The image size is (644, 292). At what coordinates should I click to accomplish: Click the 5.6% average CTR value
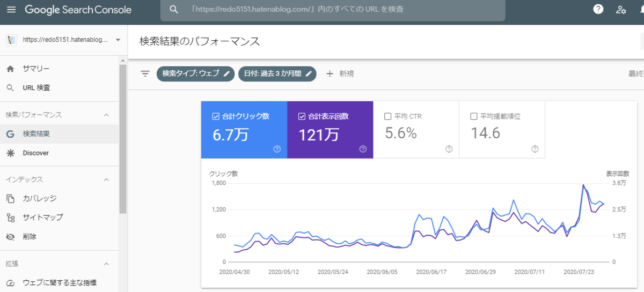click(401, 133)
